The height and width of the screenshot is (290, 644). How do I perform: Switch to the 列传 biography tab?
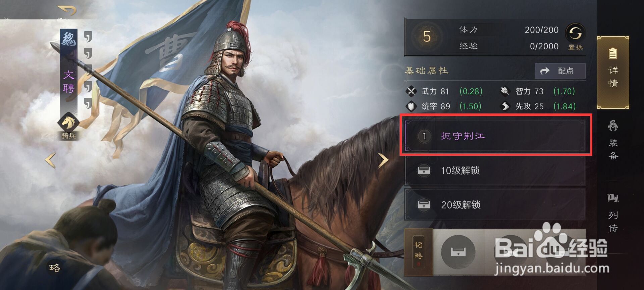tap(613, 213)
